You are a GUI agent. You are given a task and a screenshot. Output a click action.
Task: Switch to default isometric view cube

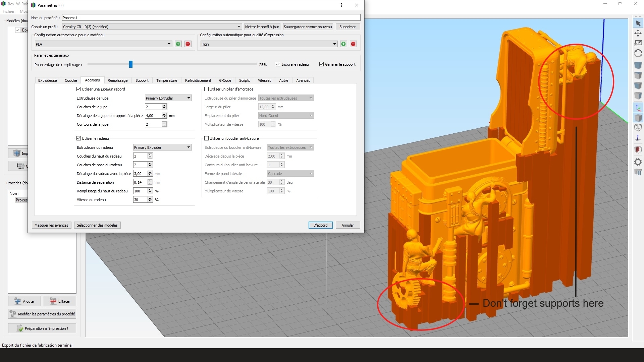click(x=638, y=65)
